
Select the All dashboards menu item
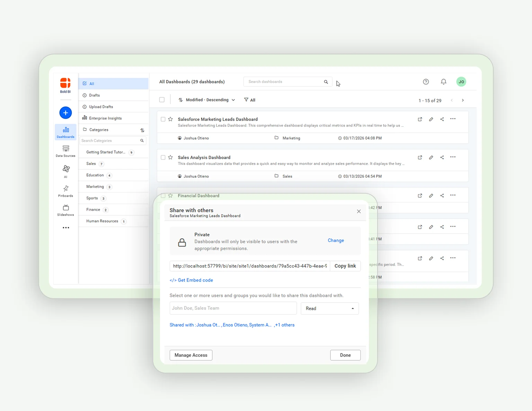[114, 84]
